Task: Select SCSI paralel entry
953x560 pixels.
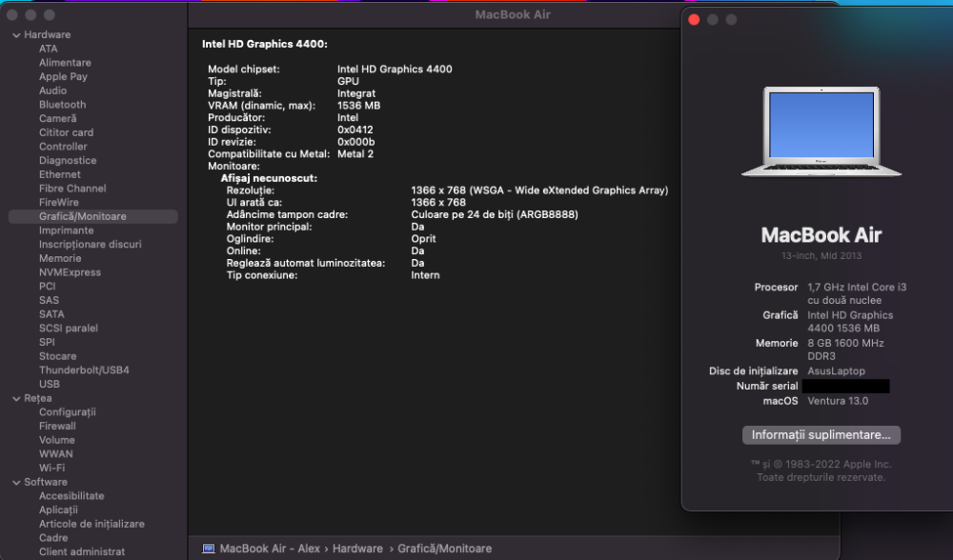Action: [x=69, y=328]
